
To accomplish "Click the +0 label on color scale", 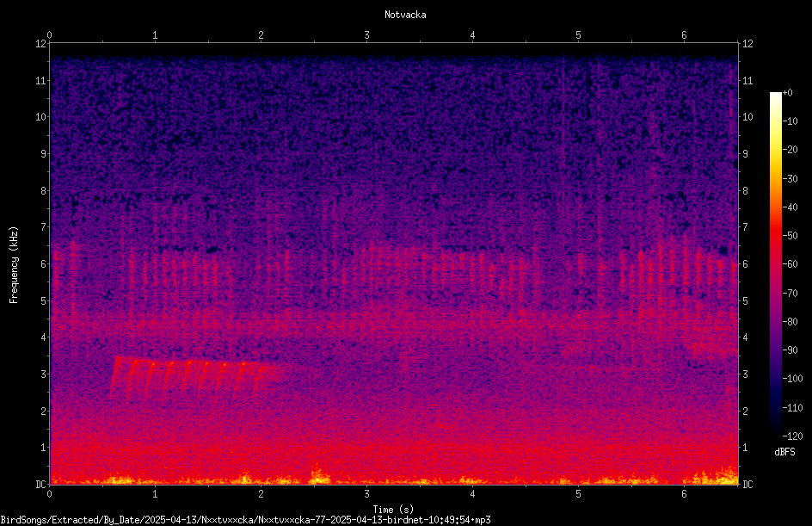I will pos(788,93).
